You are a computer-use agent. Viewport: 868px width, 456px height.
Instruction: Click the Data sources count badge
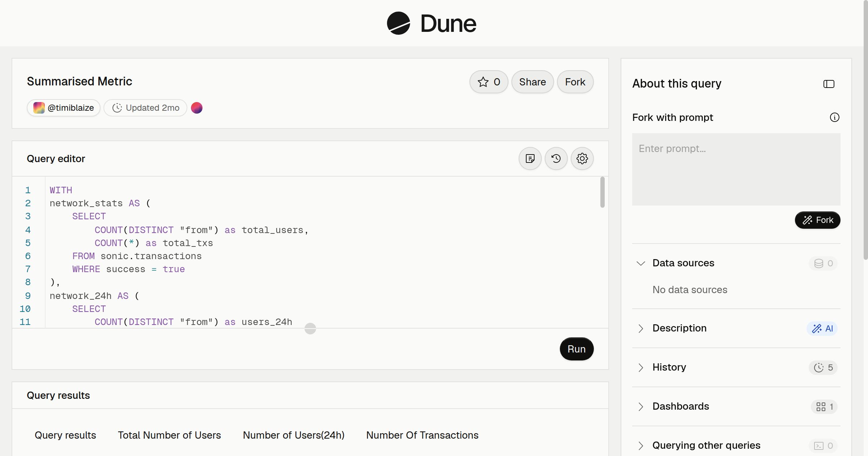(x=823, y=263)
